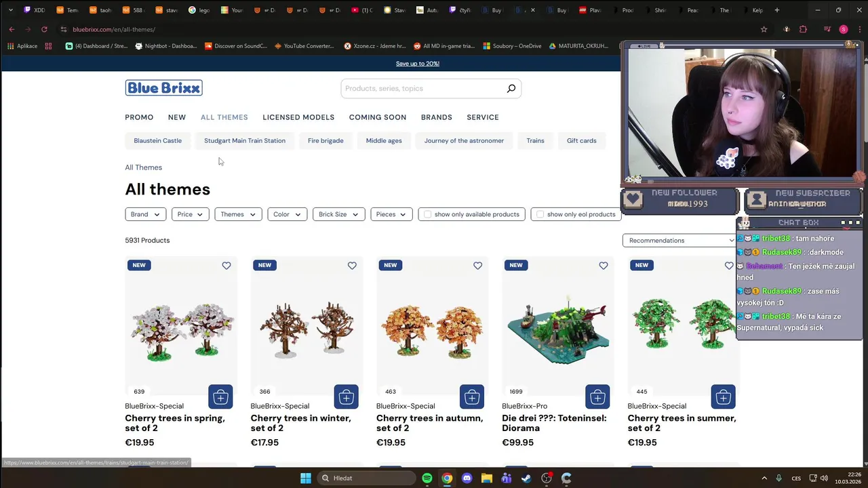868x488 pixels.
Task: Add Toteninsel Diorama to wishlist
Action: tap(604, 266)
